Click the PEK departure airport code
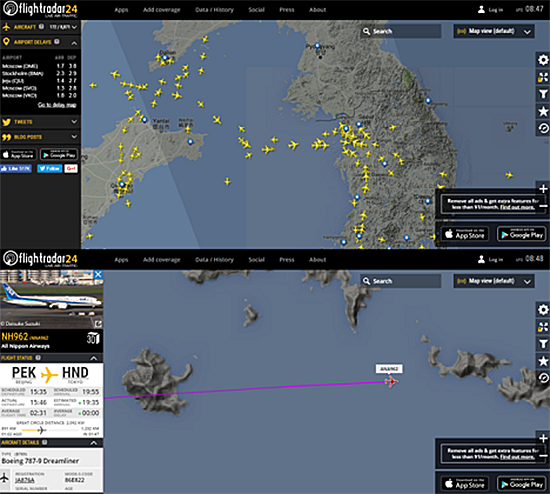Viewport: 550px width, 494px height. 24,373
